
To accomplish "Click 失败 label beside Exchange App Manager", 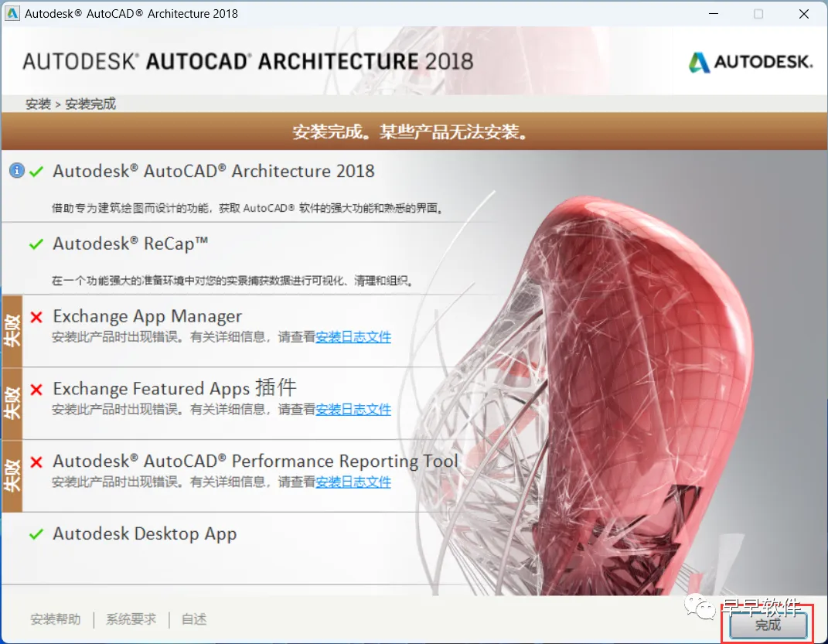I will tap(12, 331).
